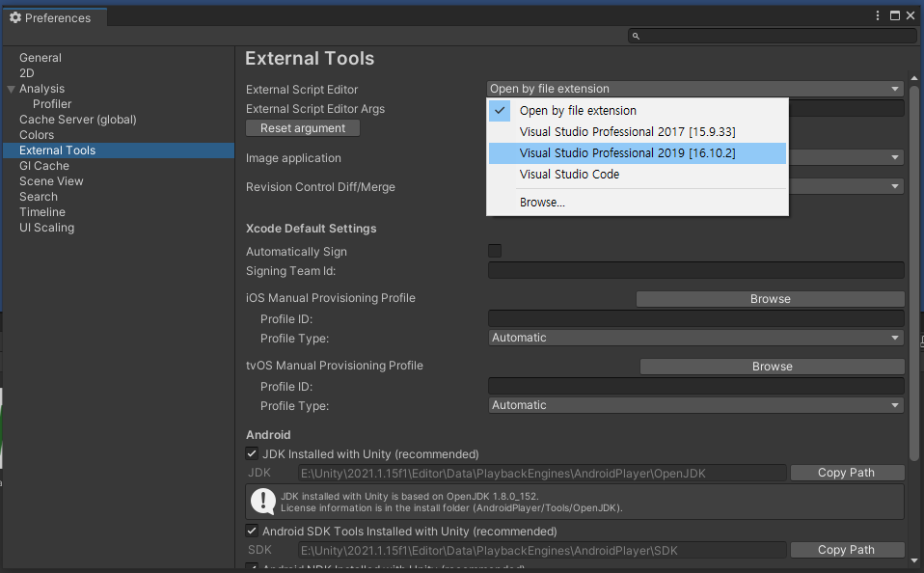Select the Preferences tab

[55, 17]
